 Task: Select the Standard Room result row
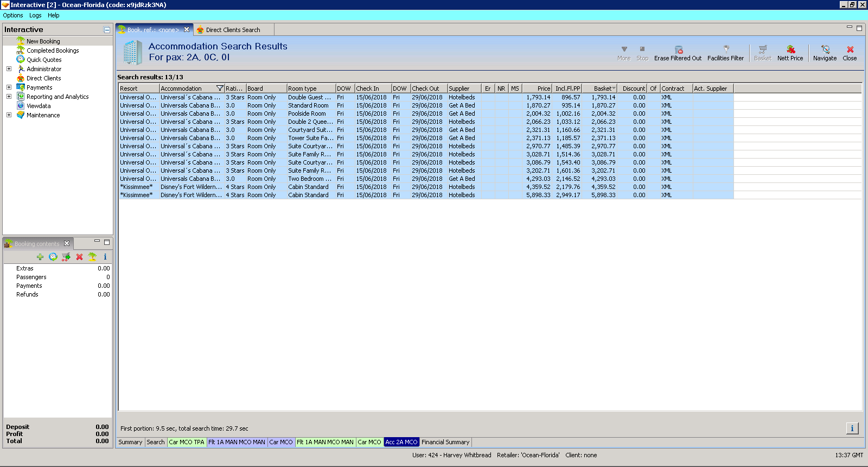tap(426, 105)
